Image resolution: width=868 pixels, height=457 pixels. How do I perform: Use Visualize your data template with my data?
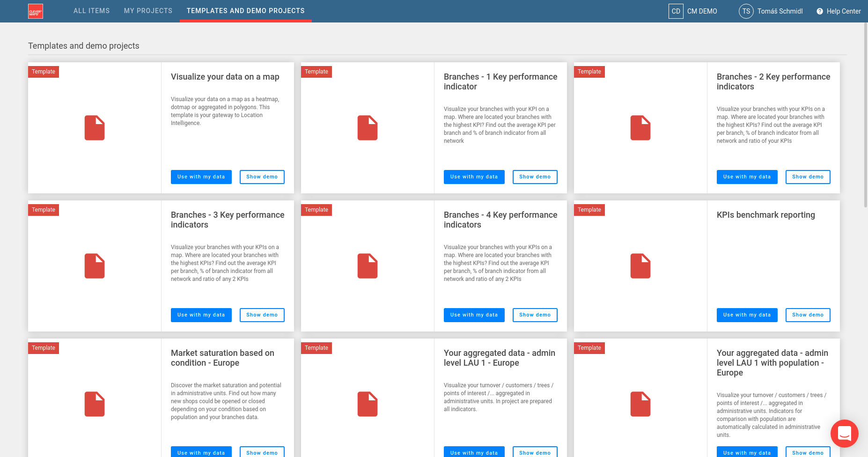[201, 177]
